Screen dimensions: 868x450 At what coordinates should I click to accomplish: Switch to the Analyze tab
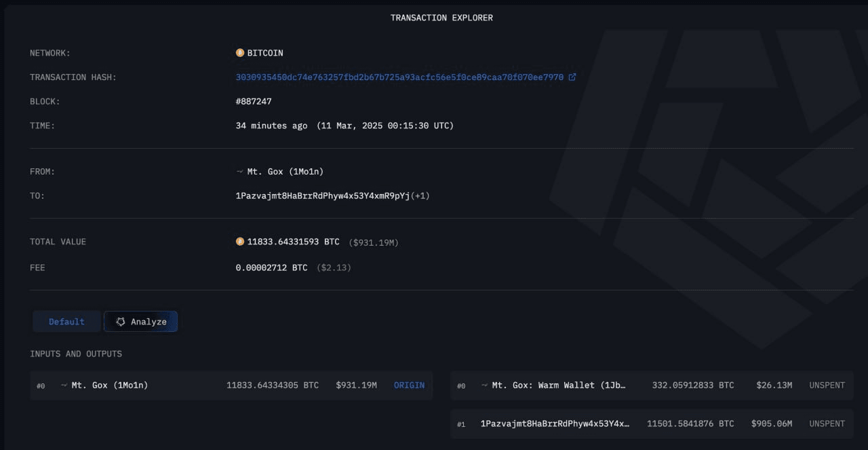point(140,322)
